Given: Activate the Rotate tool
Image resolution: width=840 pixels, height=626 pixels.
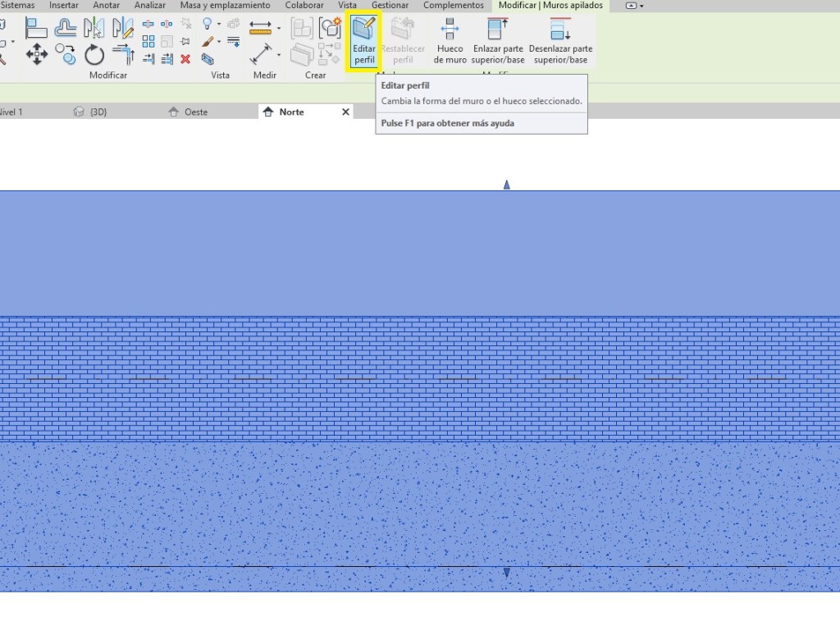Looking at the screenshot, I should coord(94,55).
